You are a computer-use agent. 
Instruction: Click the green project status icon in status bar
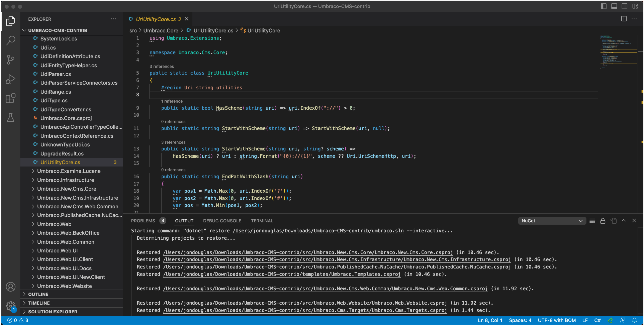click(x=610, y=320)
